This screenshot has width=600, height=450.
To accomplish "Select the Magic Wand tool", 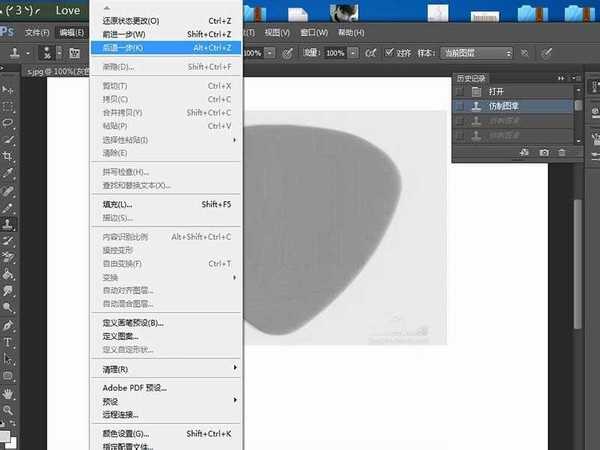I will pos(7,139).
